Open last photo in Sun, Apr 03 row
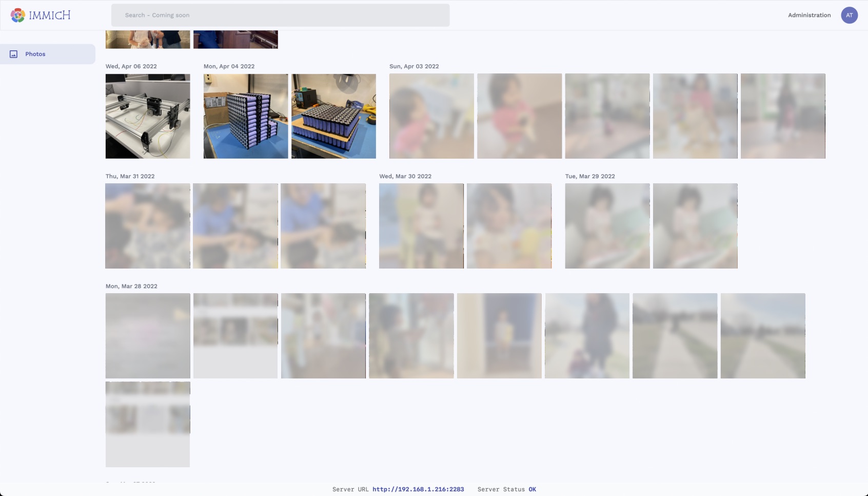Image resolution: width=868 pixels, height=496 pixels. click(x=783, y=116)
